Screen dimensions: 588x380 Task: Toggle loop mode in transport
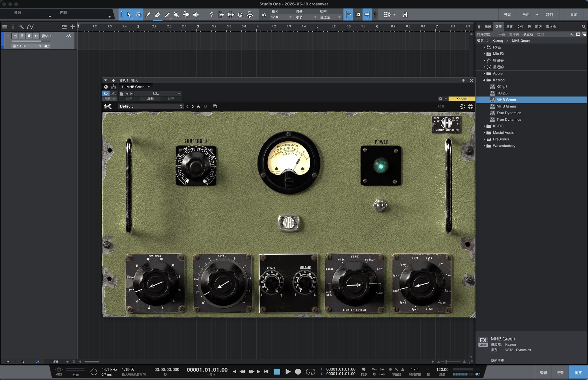tap(310, 371)
